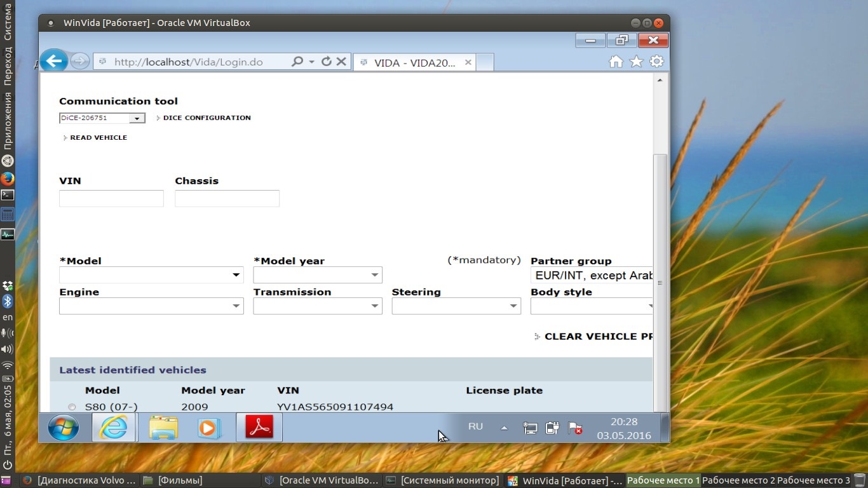Screen dimensions: 868x488
Task: Refresh the VIDA page
Action: 327,62
